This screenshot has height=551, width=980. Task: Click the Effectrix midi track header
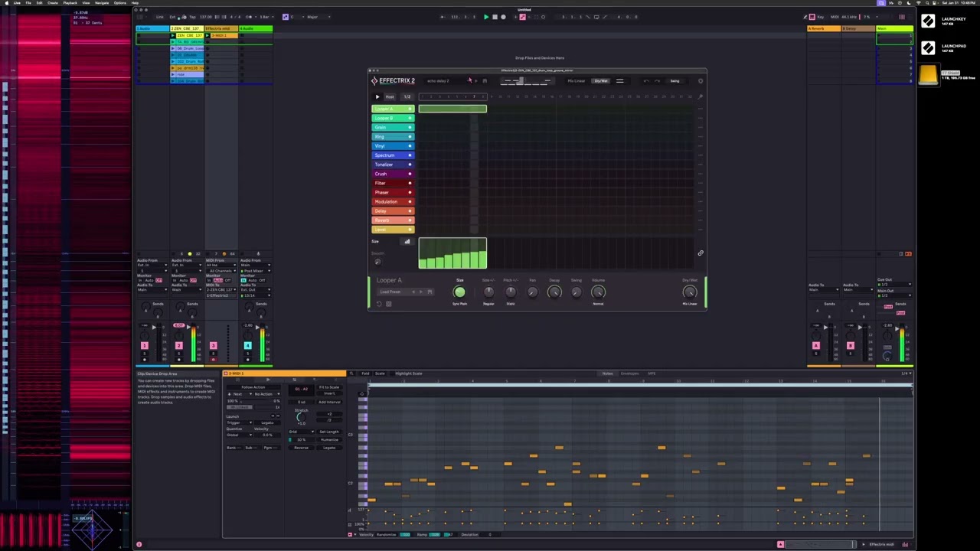[x=222, y=29]
